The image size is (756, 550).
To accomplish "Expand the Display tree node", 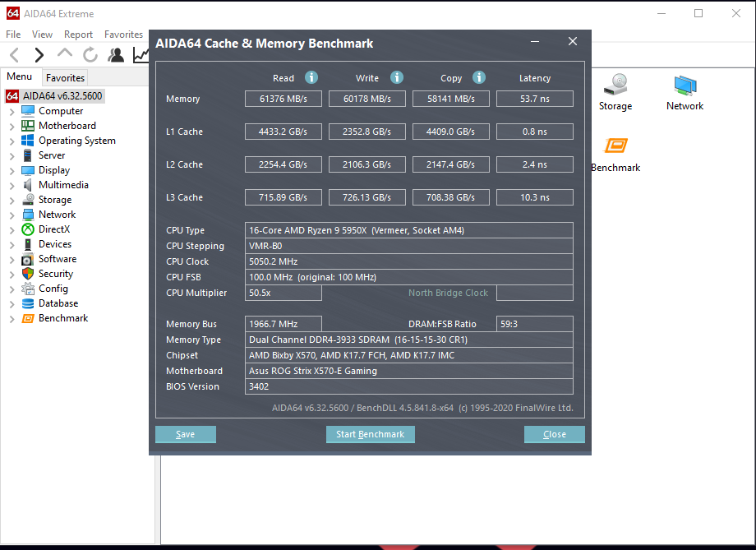I will pos(12,171).
